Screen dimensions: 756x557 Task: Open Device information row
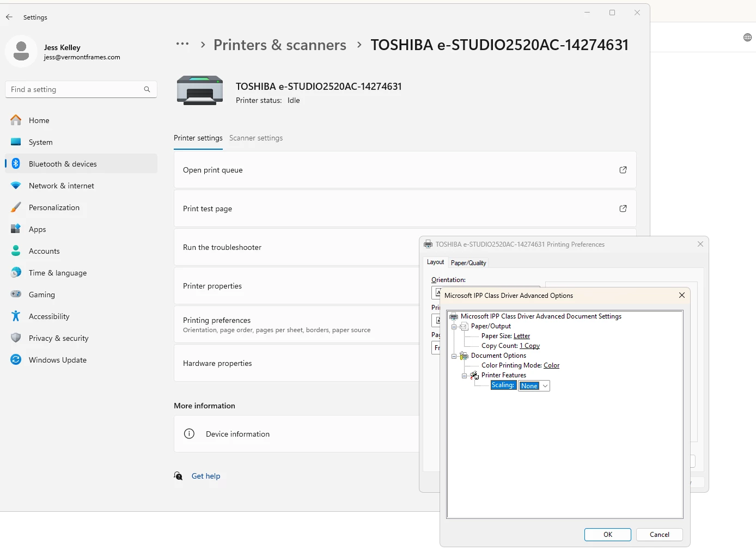coord(296,434)
